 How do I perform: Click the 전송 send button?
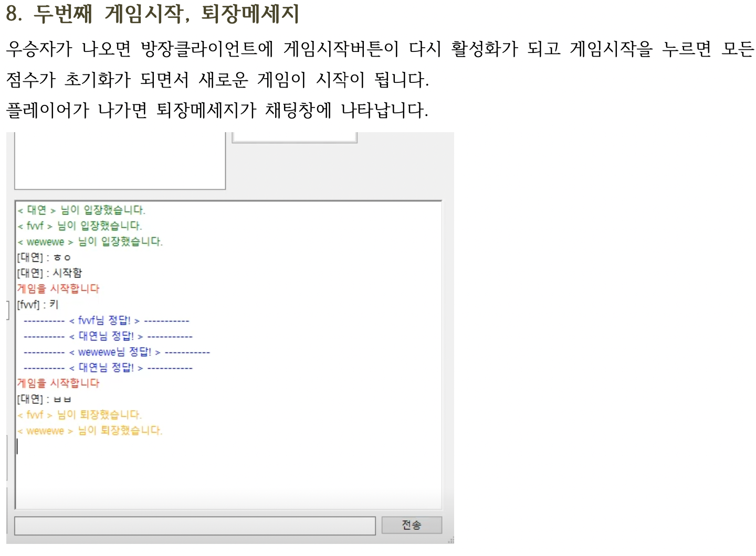tap(413, 525)
